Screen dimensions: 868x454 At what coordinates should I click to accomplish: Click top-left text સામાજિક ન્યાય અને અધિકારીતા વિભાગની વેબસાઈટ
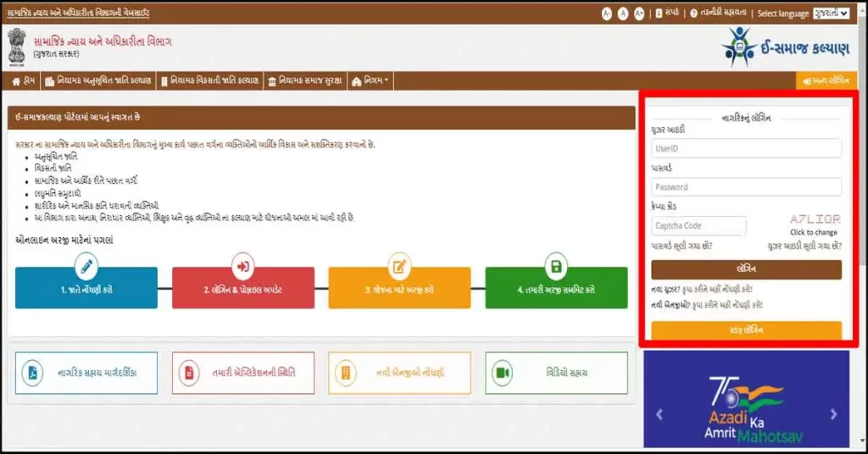(78, 13)
